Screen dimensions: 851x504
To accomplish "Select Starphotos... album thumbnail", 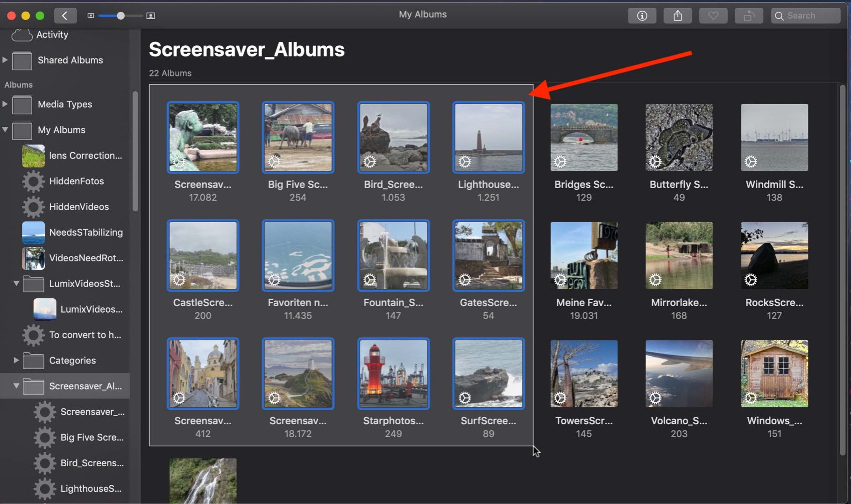I will tap(393, 373).
